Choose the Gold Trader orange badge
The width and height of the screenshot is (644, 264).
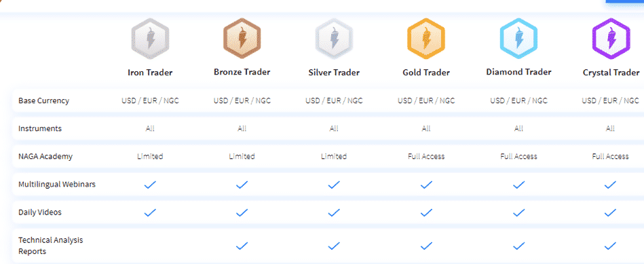coord(426,39)
